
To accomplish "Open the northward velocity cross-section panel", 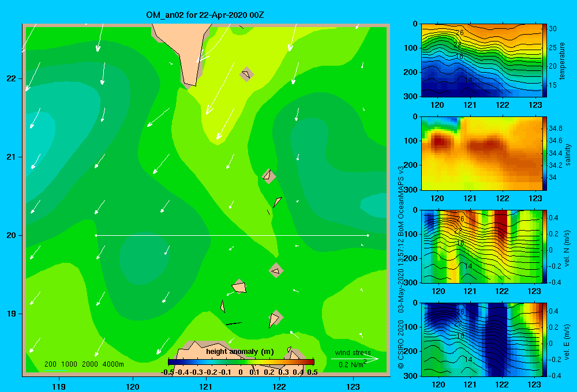I will coord(482,246).
